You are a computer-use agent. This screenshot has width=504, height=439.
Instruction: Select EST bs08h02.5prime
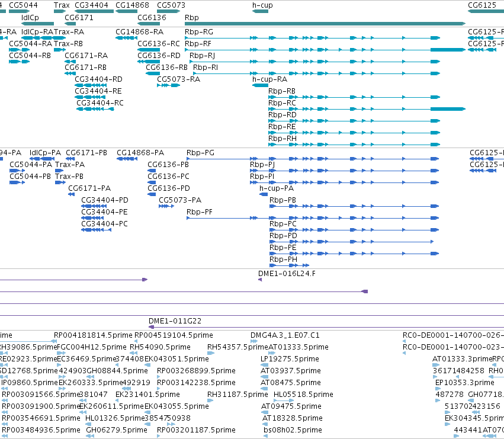(x=293, y=430)
